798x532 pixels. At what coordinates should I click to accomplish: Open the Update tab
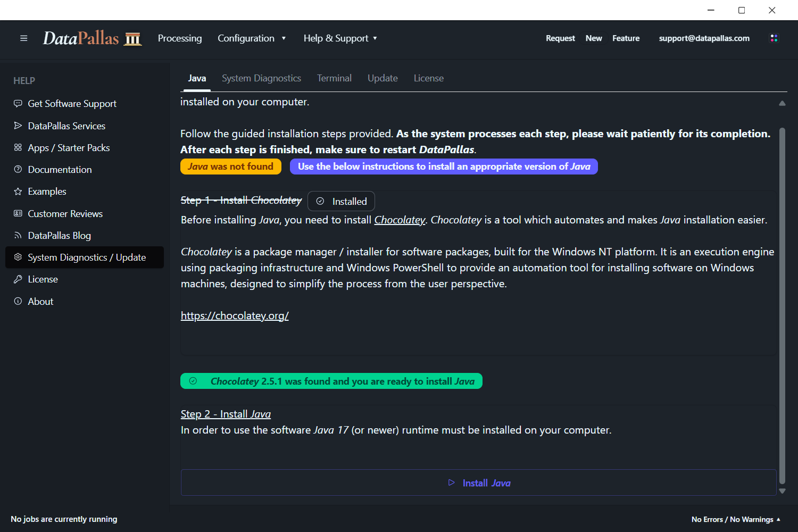[x=383, y=78]
